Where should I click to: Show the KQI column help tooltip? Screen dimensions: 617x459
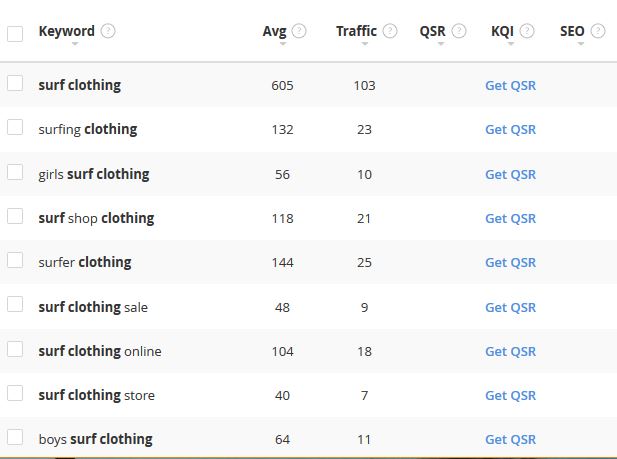pos(527,31)
